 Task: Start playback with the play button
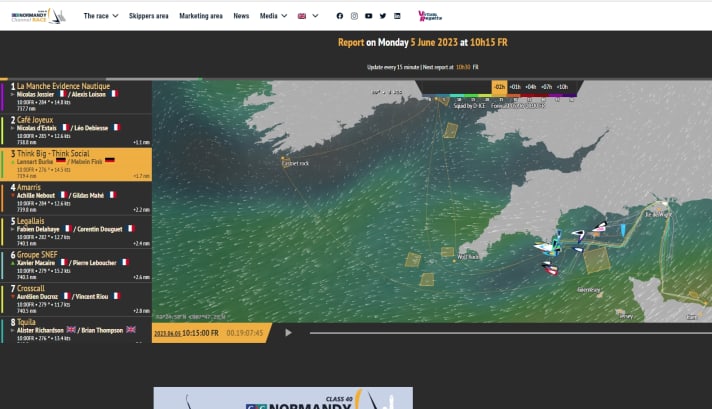(288, 333)
